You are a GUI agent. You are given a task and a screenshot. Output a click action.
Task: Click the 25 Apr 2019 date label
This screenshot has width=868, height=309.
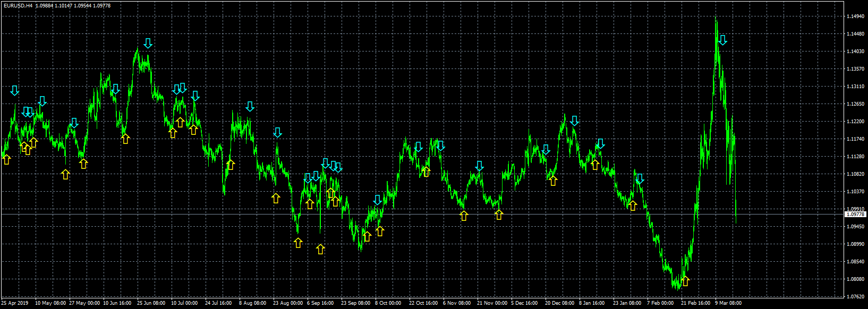click(x=15, y=303)
